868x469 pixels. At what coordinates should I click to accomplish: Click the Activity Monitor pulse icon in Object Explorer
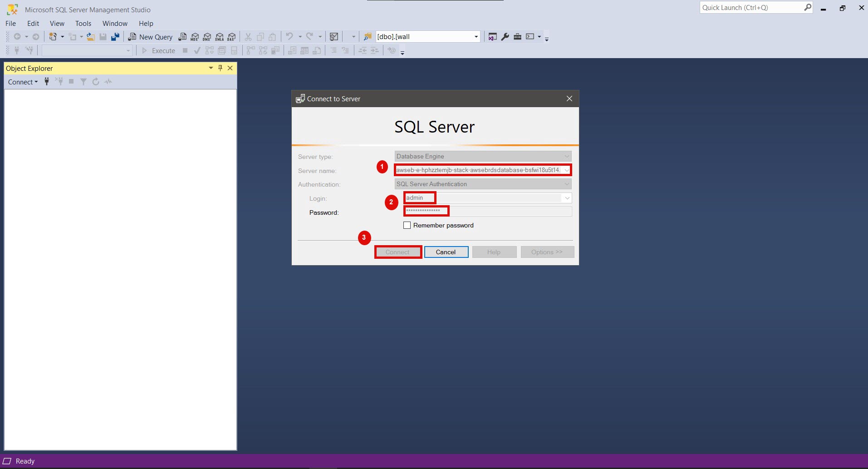(108, 82)
